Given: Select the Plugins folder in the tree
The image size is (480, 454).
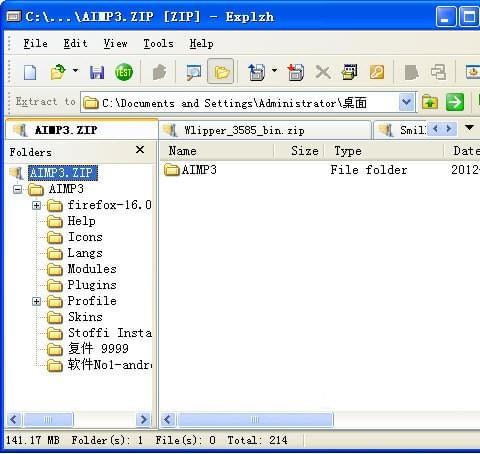Looking at the screenshot, I should 92,285.
